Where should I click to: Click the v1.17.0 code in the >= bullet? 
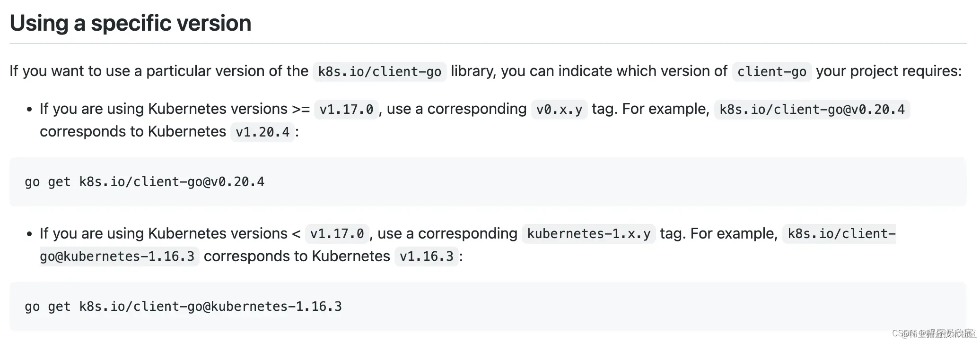tap(346, 109)
